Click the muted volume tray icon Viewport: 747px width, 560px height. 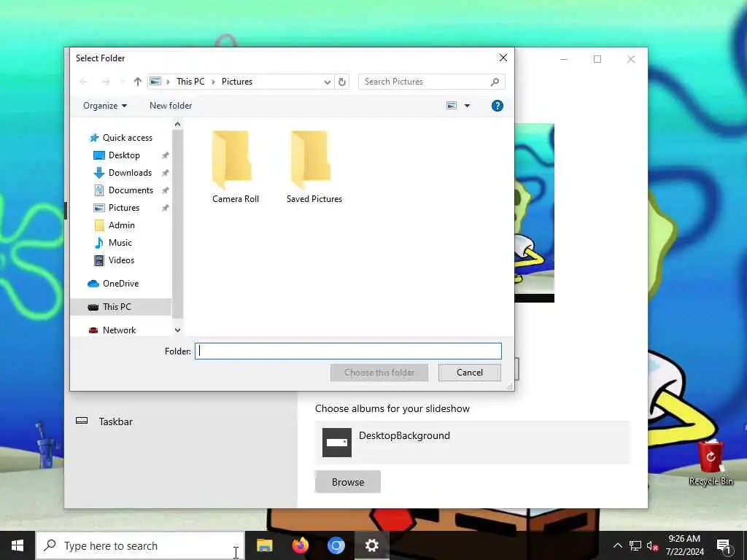tap(653, 546)
